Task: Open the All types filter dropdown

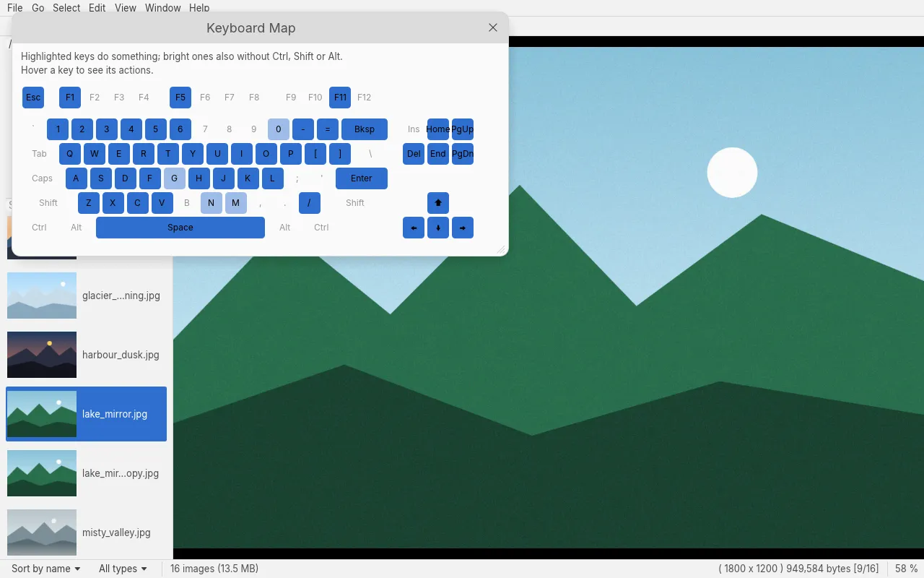Action: [123, 569]
